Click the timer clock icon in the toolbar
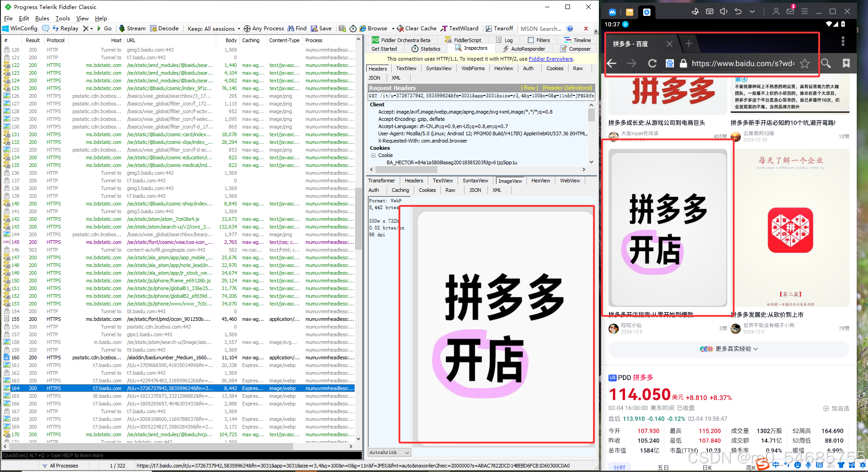The height and width of the screenshot is (472, 868). (x=353, y=28)
